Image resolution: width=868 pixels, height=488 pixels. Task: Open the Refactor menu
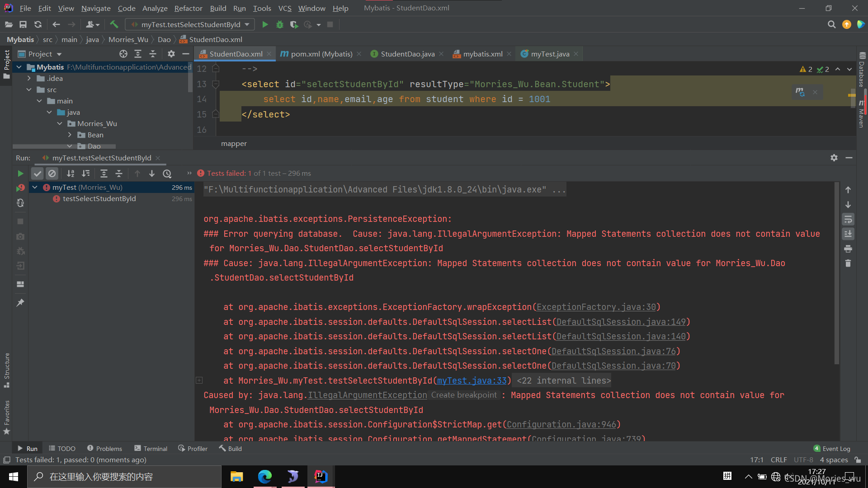point(188,8)
